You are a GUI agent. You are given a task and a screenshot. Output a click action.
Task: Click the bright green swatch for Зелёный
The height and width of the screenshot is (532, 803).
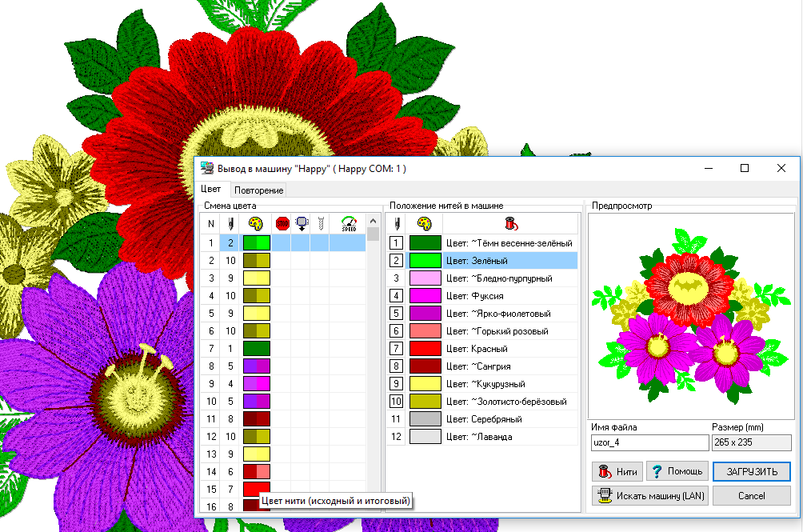coord(425,261)
